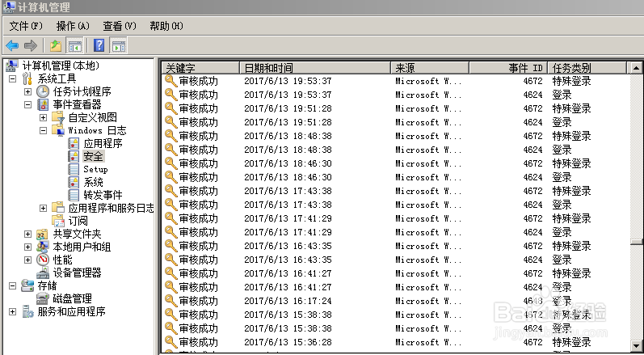The image size is (644, 355).
Task: Collapse the Windows 日志 node
Action: click(43, 131)
